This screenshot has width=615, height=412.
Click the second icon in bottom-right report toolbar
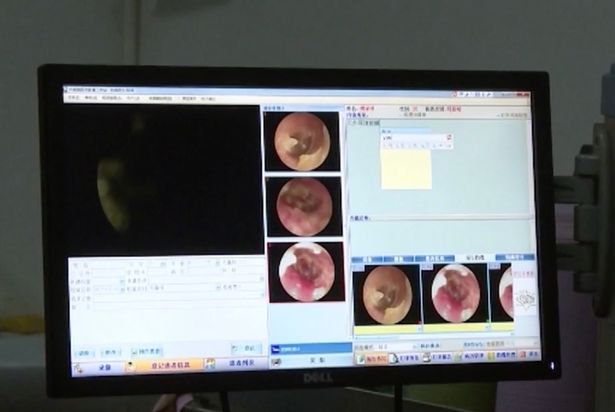pos(393,357)
